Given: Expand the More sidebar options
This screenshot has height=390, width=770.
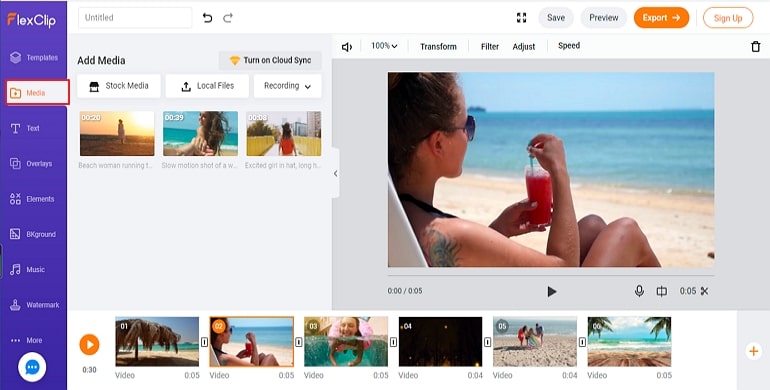Looking at the screenshot, I should (x=27, y=340).
